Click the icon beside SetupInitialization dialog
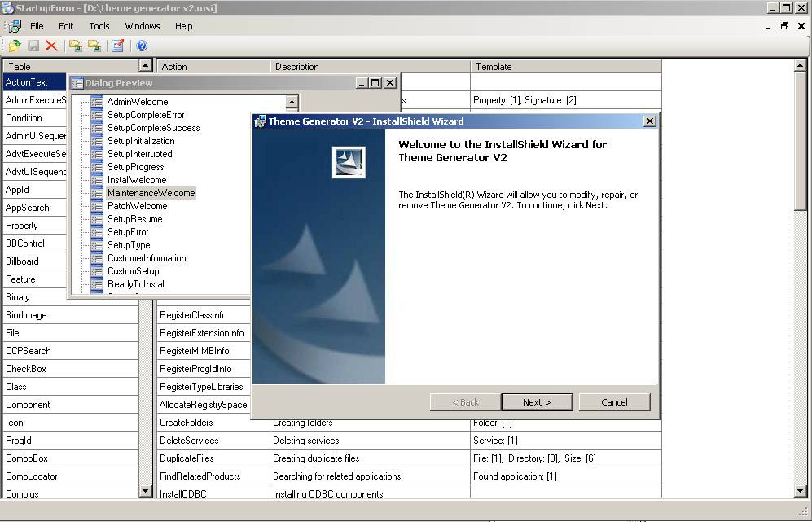The width and height of the screenshot is (812, 522). pyautogui.click(x=97, y=141)
